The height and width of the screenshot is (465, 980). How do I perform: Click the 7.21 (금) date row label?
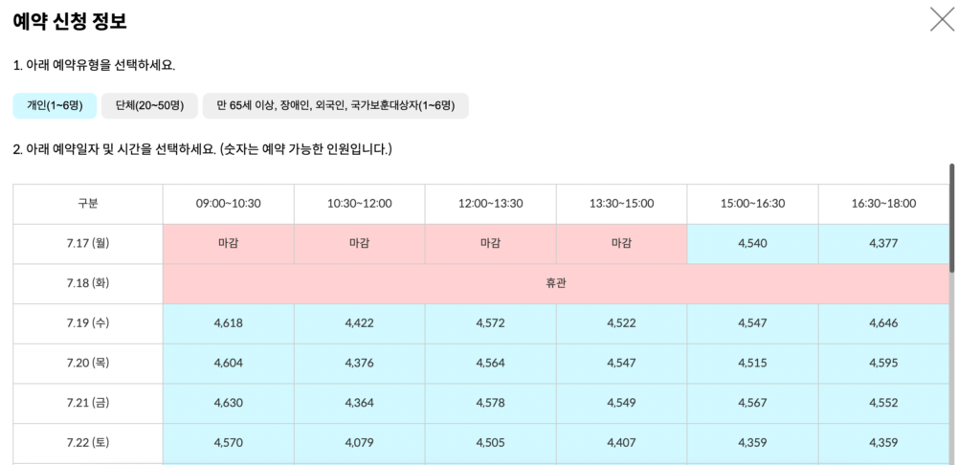point(88,404)
